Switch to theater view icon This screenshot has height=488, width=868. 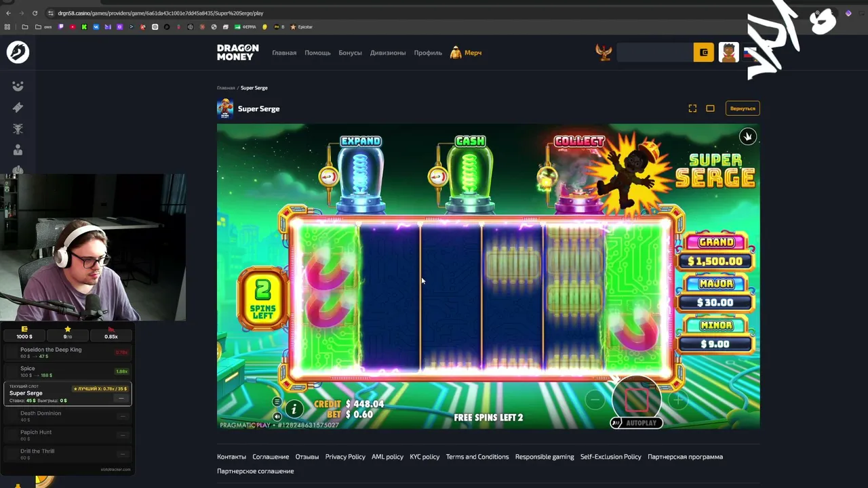coord(710,108)
